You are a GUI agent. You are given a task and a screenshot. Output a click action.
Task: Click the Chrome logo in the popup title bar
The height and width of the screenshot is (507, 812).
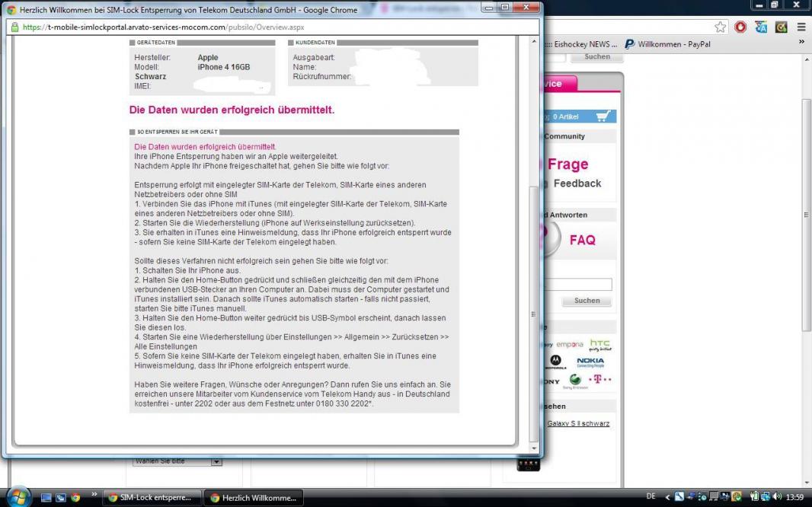(11, 9)
